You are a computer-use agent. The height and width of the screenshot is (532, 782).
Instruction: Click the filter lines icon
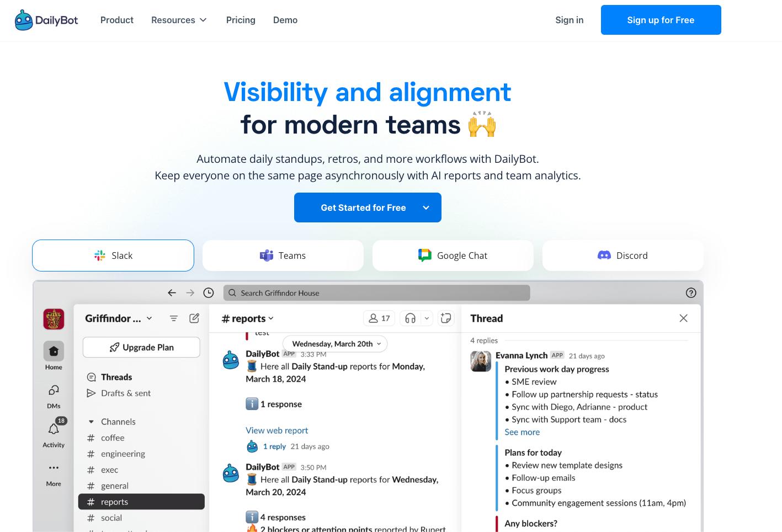174,318
